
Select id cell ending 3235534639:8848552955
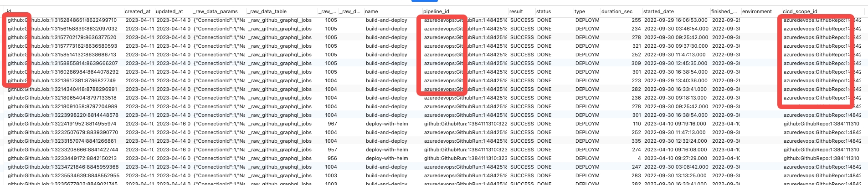click(63, 175)
